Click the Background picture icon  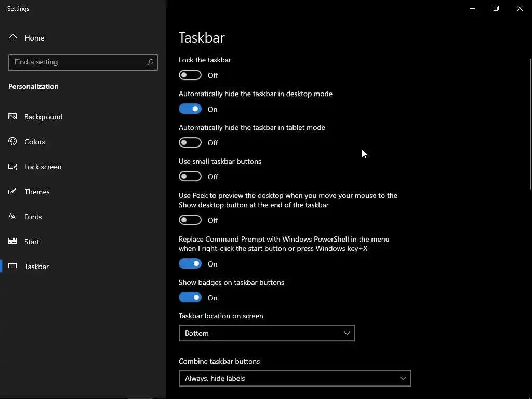pos(13,117)
